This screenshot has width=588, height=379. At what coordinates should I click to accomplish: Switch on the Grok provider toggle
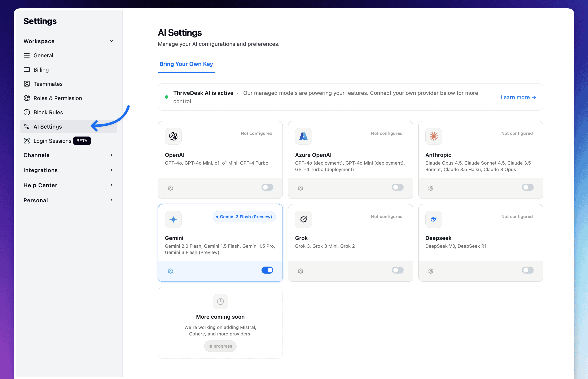tap(398, 270)
